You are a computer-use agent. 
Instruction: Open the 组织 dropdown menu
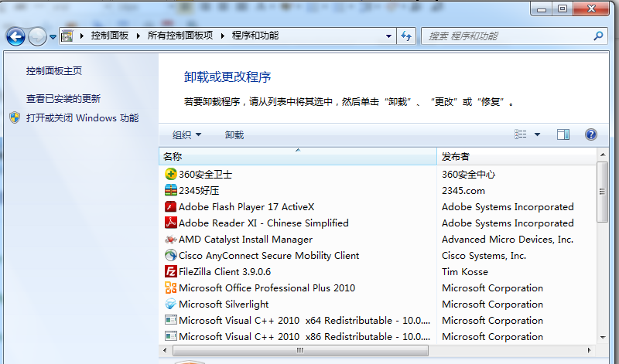click(186, 135)
